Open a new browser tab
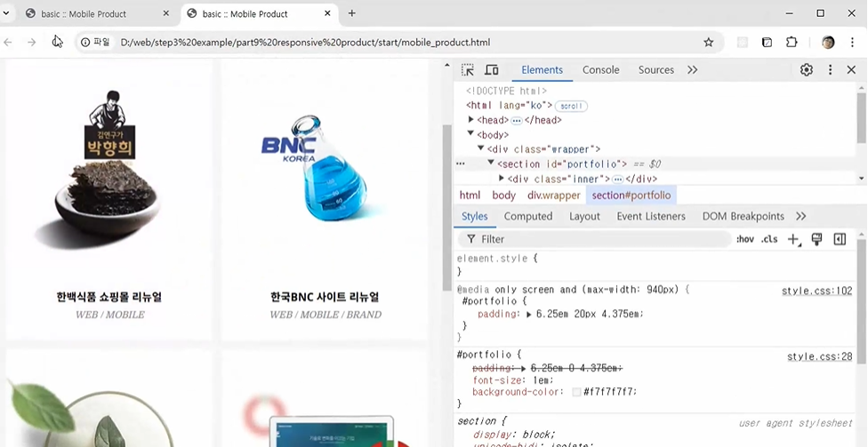This screenshot has height=447, width=868. 351,13
